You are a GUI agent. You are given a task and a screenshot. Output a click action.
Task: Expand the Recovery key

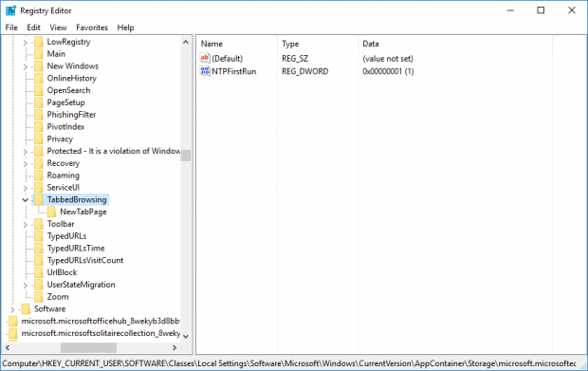[x=25, y=164]
